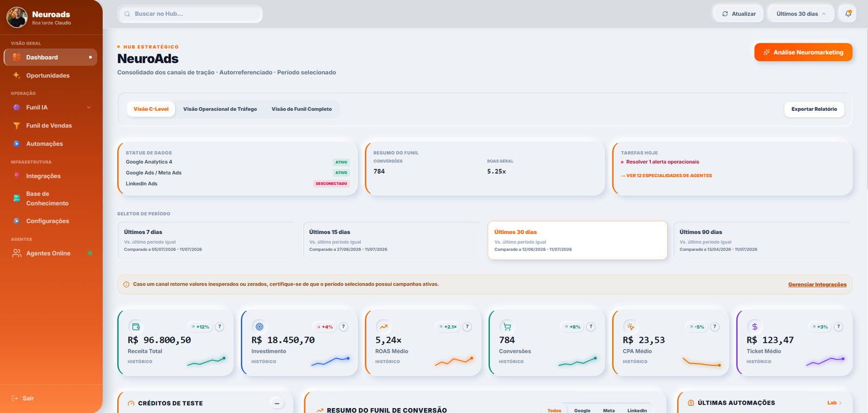Open the notifications bell icon
The image size is (868, 413).
tap(848, 14)
